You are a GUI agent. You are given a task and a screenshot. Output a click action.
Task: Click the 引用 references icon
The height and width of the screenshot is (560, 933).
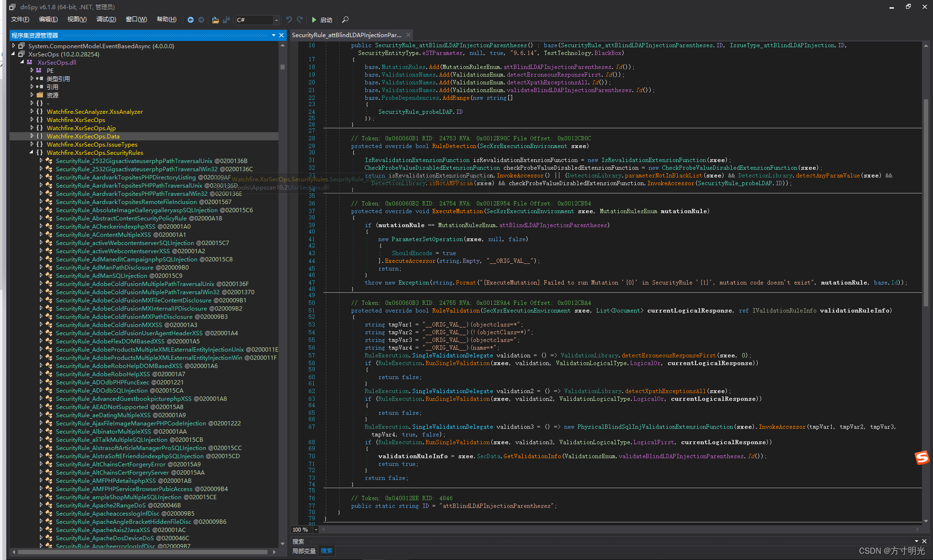click(40, 87)
